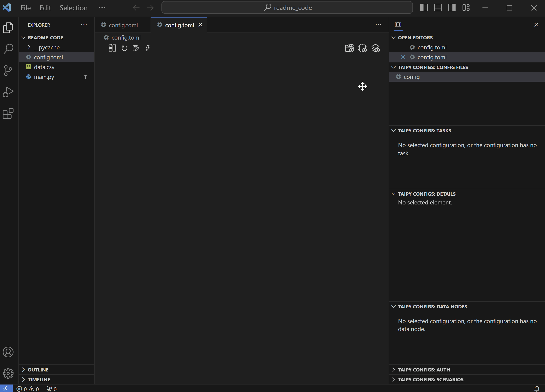Open the Extensions view in the activity bar
545x392 pixels.
coord(8,114)
